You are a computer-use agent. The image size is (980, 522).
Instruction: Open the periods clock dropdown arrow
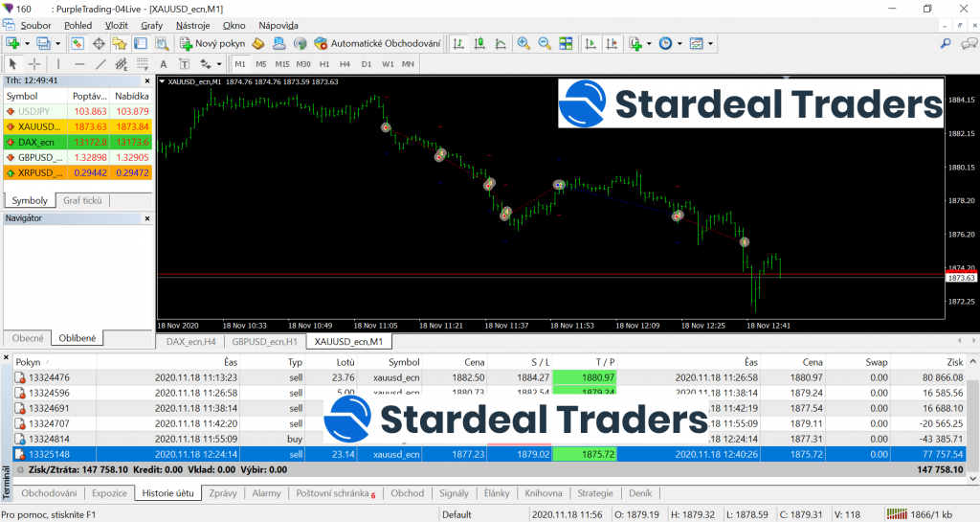(x=679, y=44)
